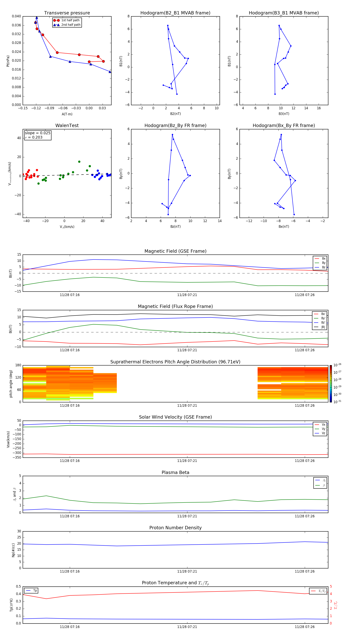Click the 'Hodogram(B3_B1 MVAB frame)' title
The image size is (351, 644).
click(284, 13)
